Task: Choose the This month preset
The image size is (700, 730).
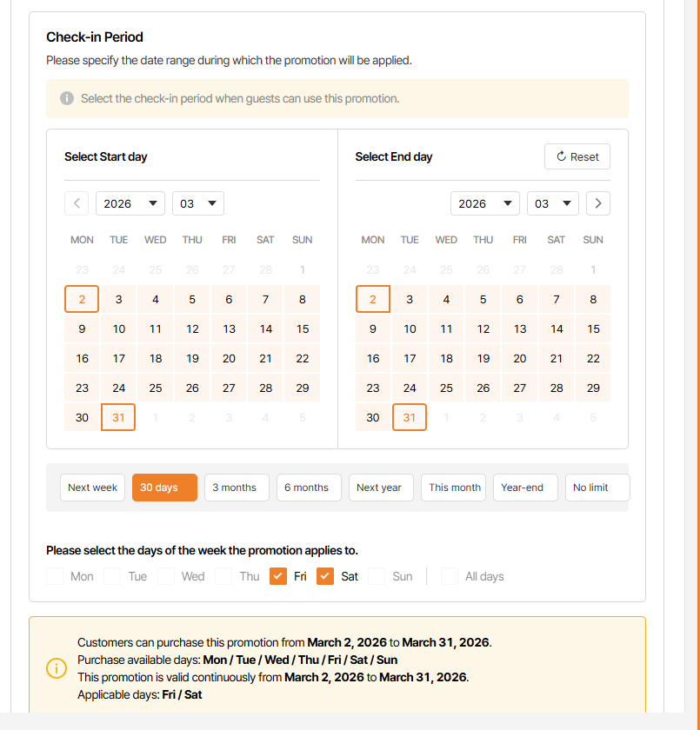Action: (455, 488)
